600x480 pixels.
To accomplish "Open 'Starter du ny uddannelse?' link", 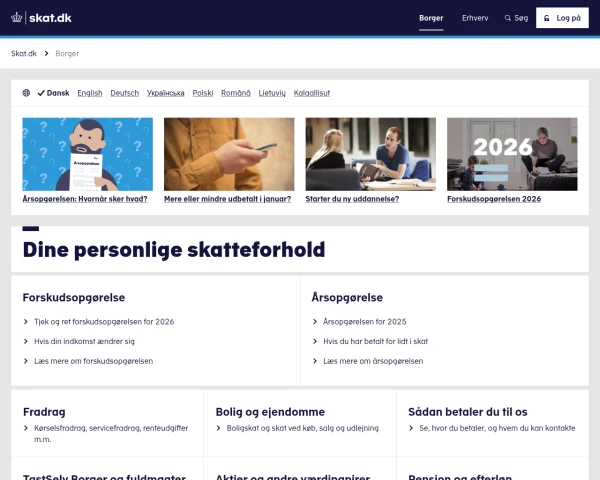I will [x=352, y=199].
